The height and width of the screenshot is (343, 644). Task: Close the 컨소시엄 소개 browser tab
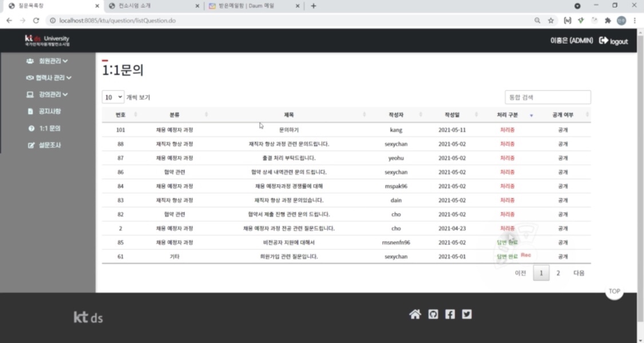[197, 6]
